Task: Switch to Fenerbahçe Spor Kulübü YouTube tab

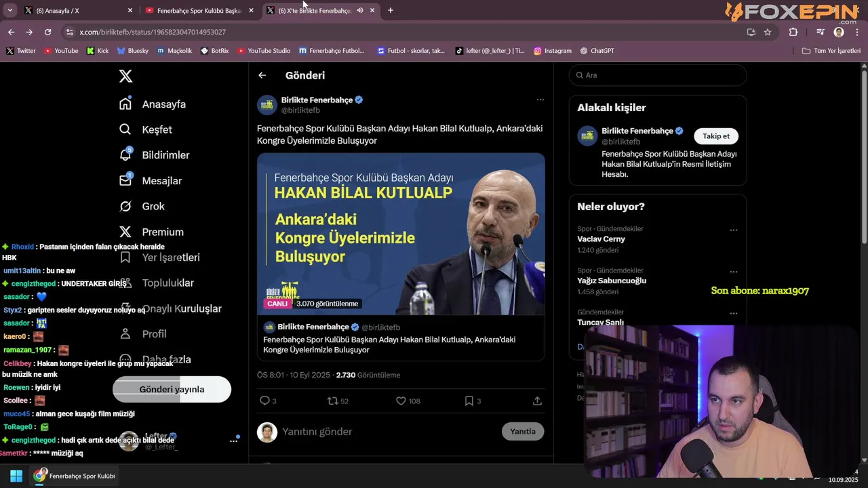Action: click(x=199, y=10)
